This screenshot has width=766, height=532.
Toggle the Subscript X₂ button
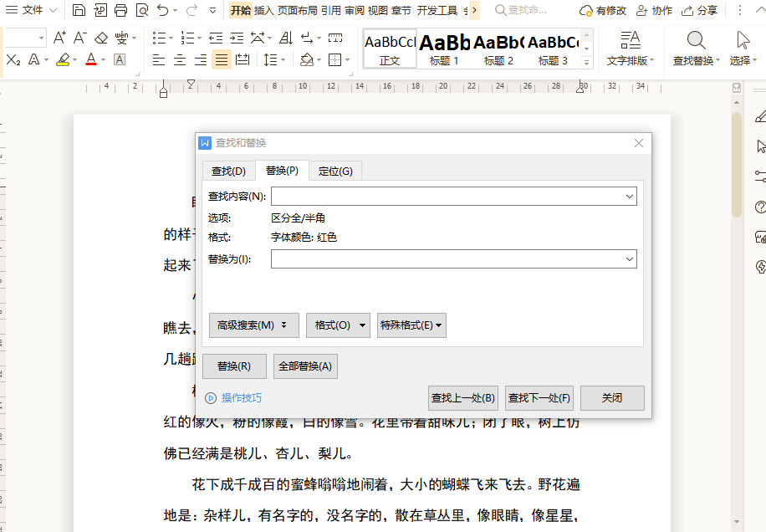pos(13,60)
